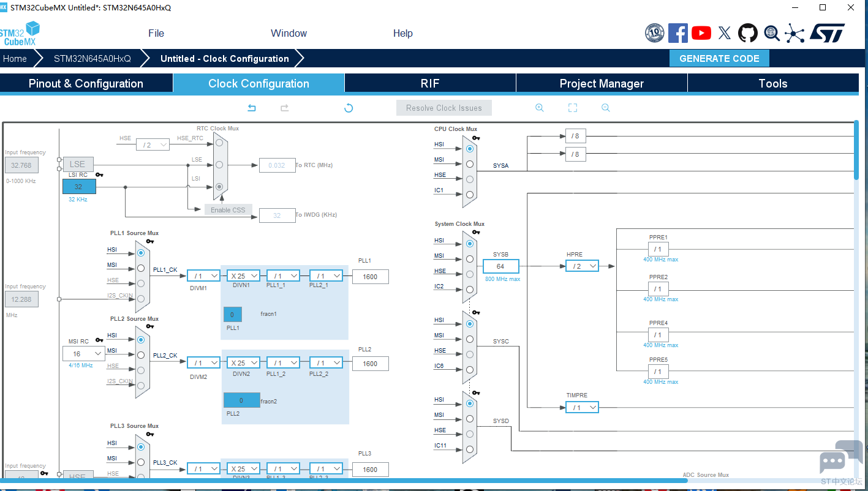
Task: Redo the clock change
Action: [285, 108]
